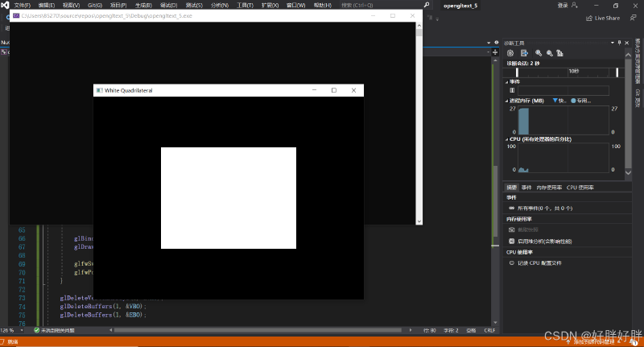Viewport: 644px width, 347px height.
Task: Collapse the CPU percentage graph section
Action: pos(506,139)
